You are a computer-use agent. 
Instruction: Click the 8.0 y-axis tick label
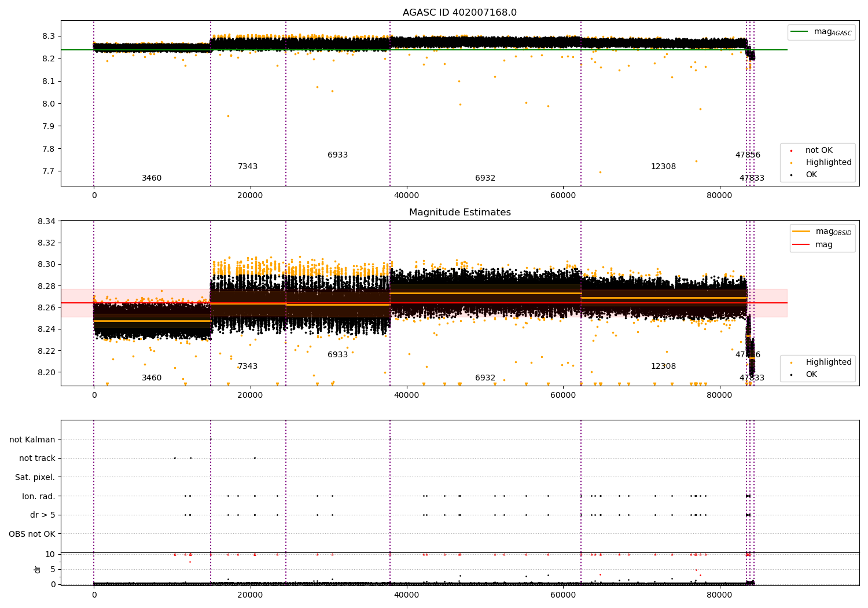click(x=49, y=104)
